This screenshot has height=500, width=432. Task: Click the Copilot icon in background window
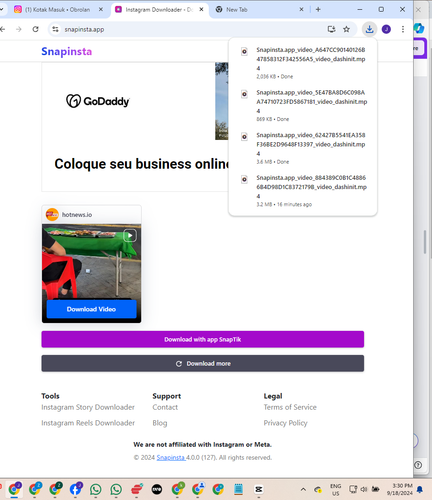coord(419,28)
